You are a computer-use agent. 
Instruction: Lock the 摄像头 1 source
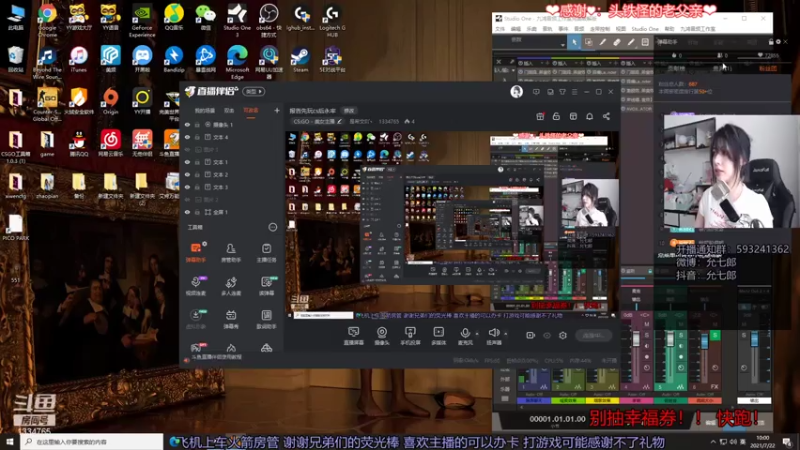[197, 124]
